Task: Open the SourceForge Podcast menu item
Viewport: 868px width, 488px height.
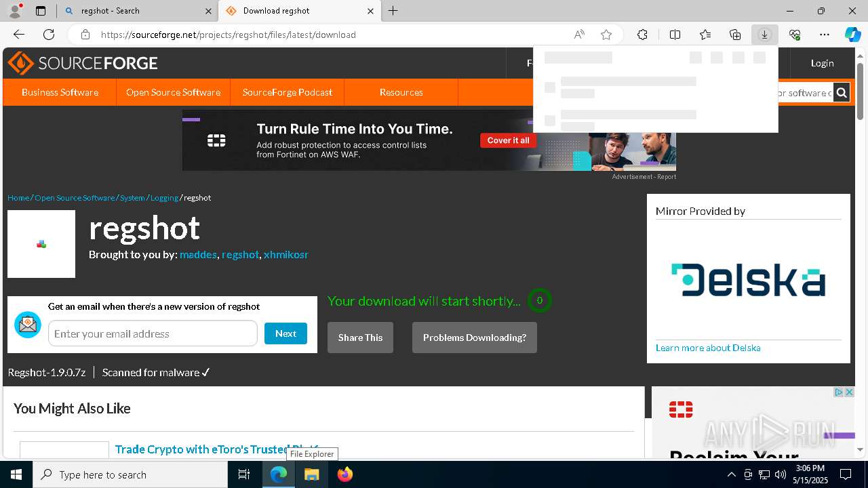Action: 288,92
